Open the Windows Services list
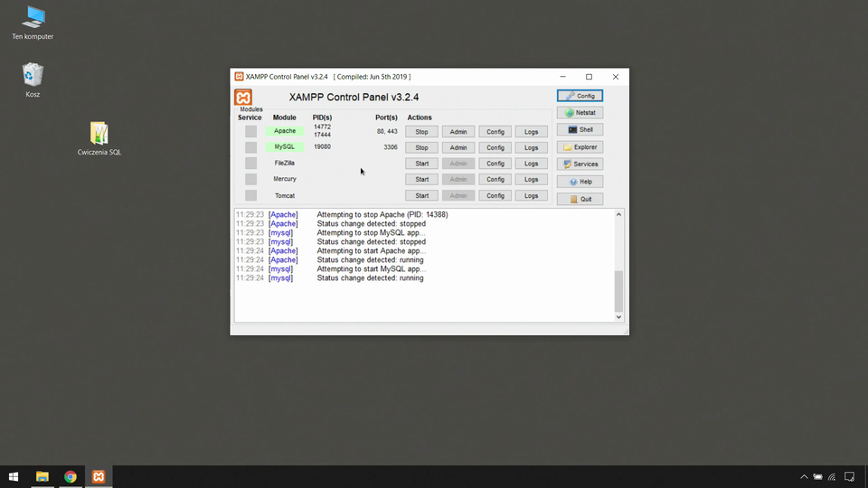 (580, 164)
